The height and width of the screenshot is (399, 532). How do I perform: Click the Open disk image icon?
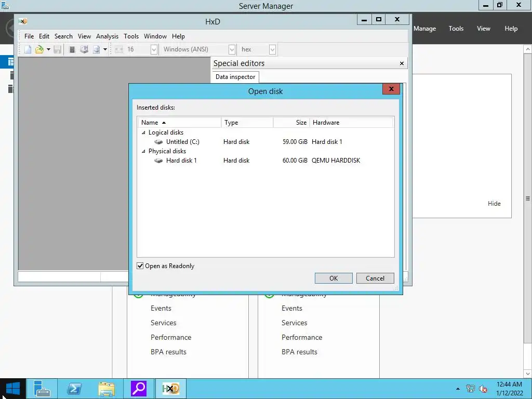(96, 49)
